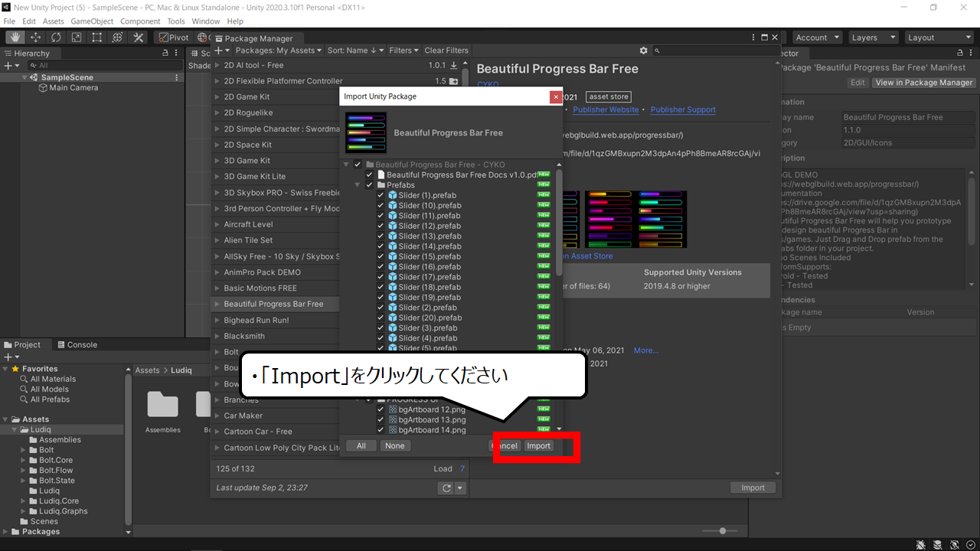
Task: Expand 2D Game Kit package entry
Action: click(218, 97)
